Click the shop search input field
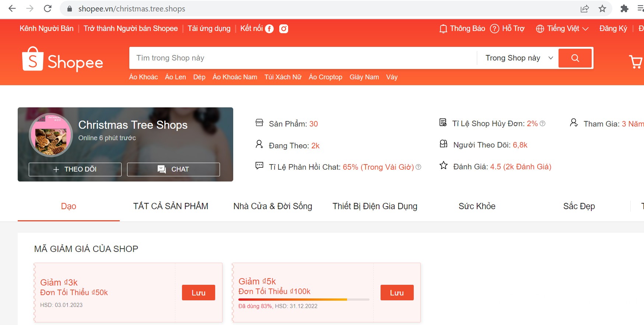644x325 pixels. [302, 58]
